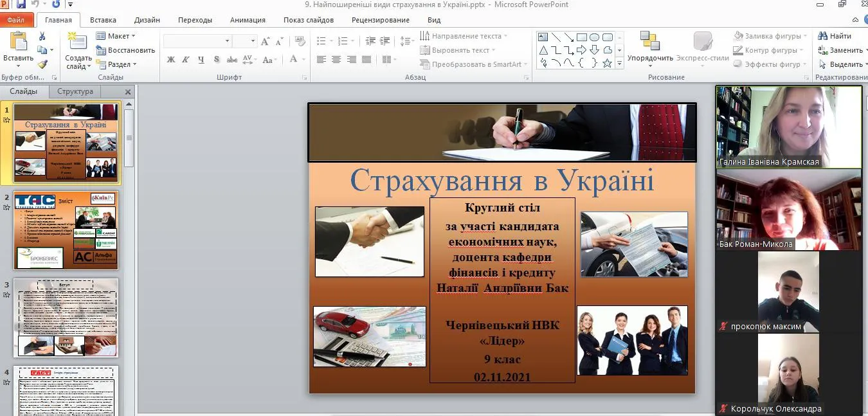Viewport: 868px width, 416px height.
Task: Click the Заменить replace button
Action: coord(842,50)
